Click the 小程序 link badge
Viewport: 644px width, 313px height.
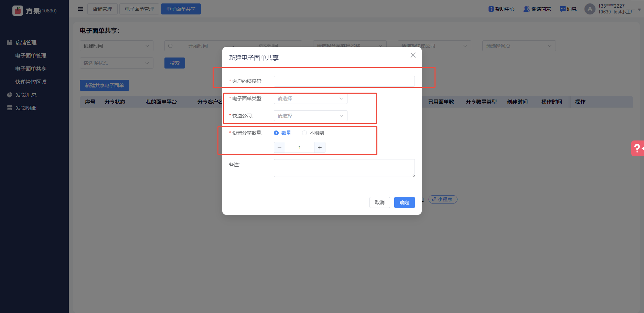443,199
